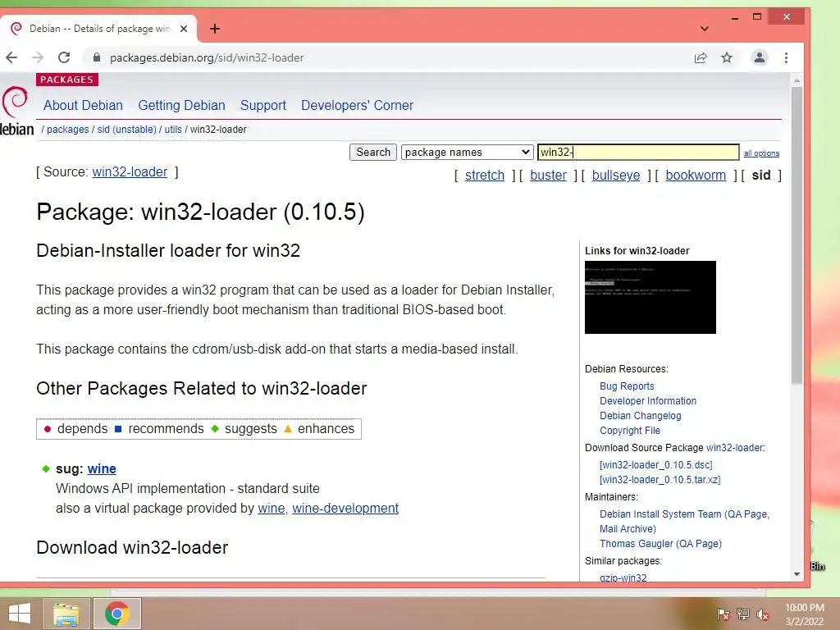Viewport: 840px width, 630px height.
Task: Open sid (unstable) breadcrumb link
Action: tap(126, 130)
